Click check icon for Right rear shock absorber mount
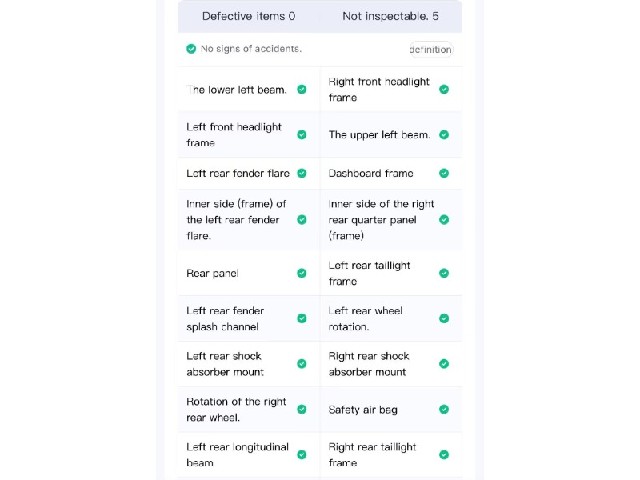 pyautogui.click(x=444, y=364)
